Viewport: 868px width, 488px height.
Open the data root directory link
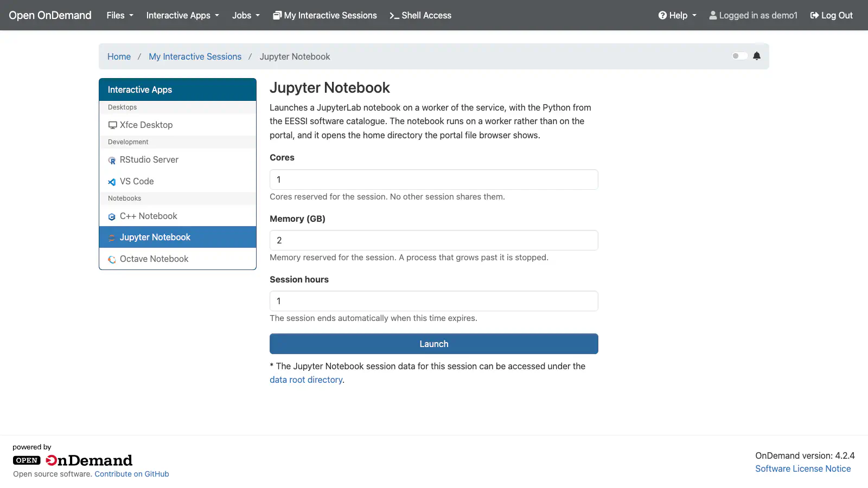(x=306, y=380)
